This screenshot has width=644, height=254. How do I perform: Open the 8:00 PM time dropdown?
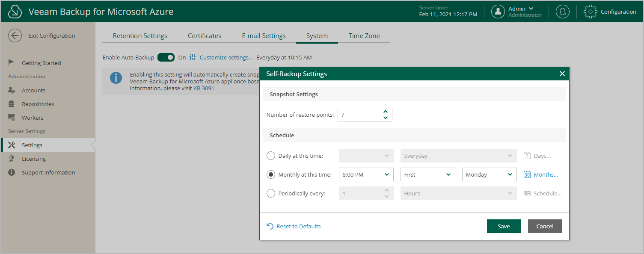click(x=366, y=174)
